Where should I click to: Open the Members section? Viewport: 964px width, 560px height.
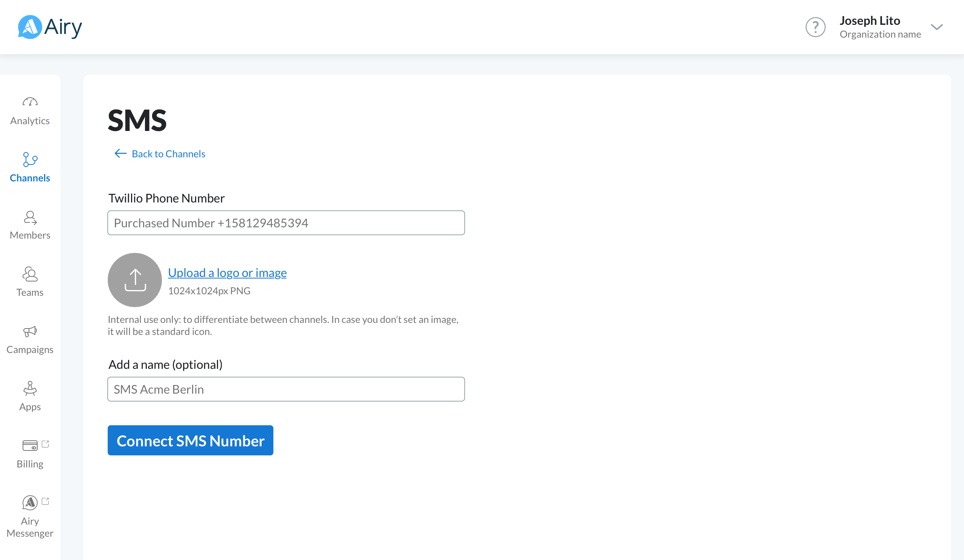click(30, 225)
